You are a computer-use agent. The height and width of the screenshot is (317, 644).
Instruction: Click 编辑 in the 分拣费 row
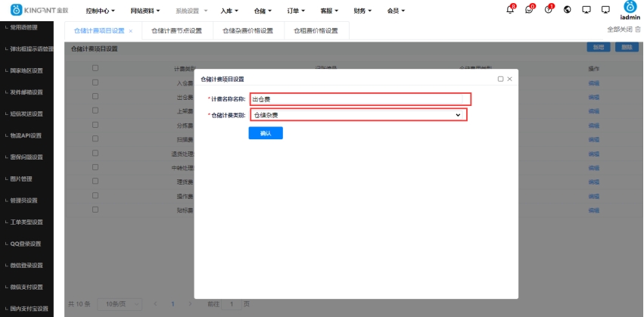(593, 126)
